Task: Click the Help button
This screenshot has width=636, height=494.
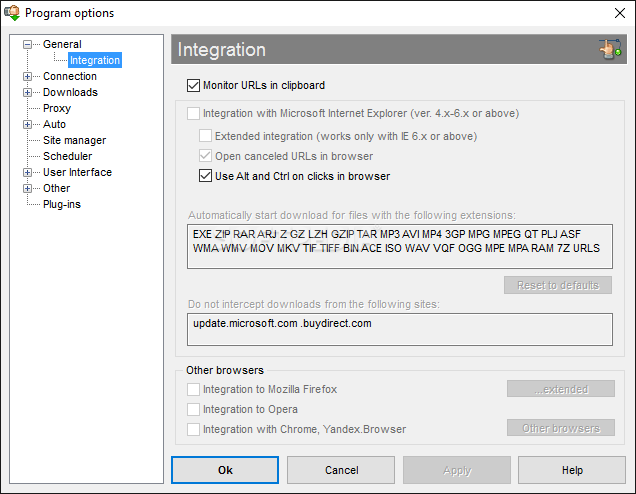Action: (572, 470)
